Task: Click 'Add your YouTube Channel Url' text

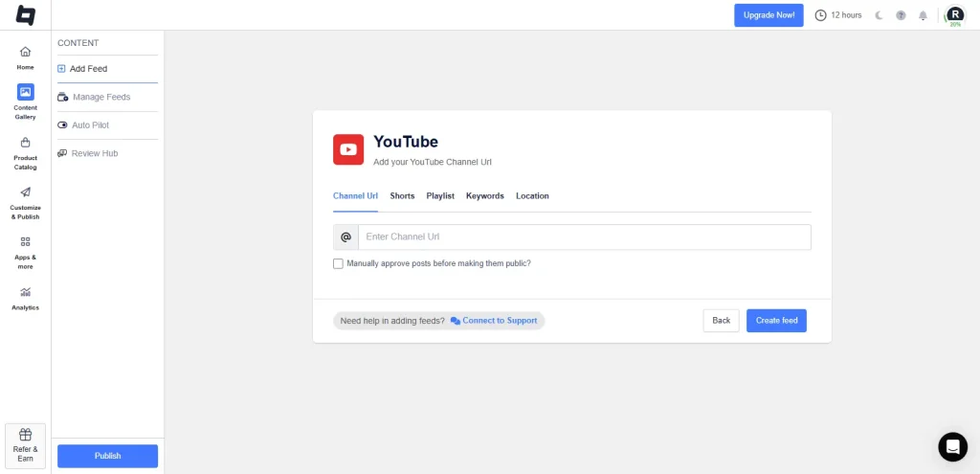Action: pos(433,162)
